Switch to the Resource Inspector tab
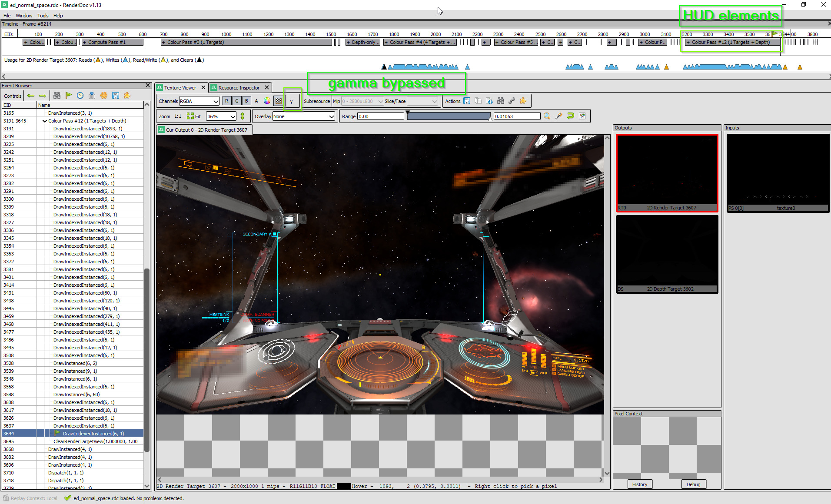The image size is (831, 504). pos(239,87)
